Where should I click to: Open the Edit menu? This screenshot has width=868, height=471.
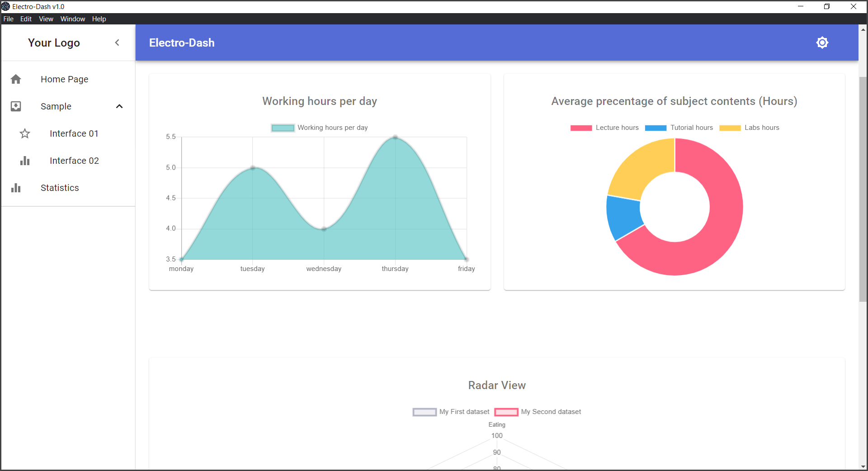(26, 19)
